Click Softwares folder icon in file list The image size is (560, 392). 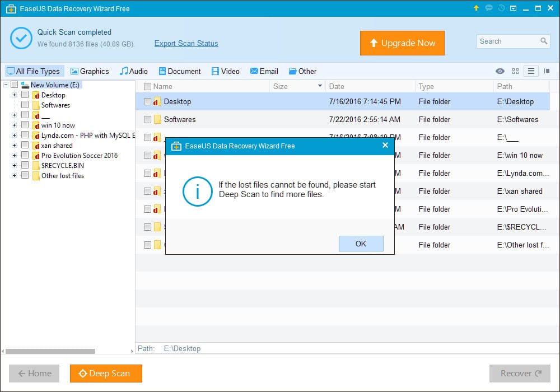157,119
